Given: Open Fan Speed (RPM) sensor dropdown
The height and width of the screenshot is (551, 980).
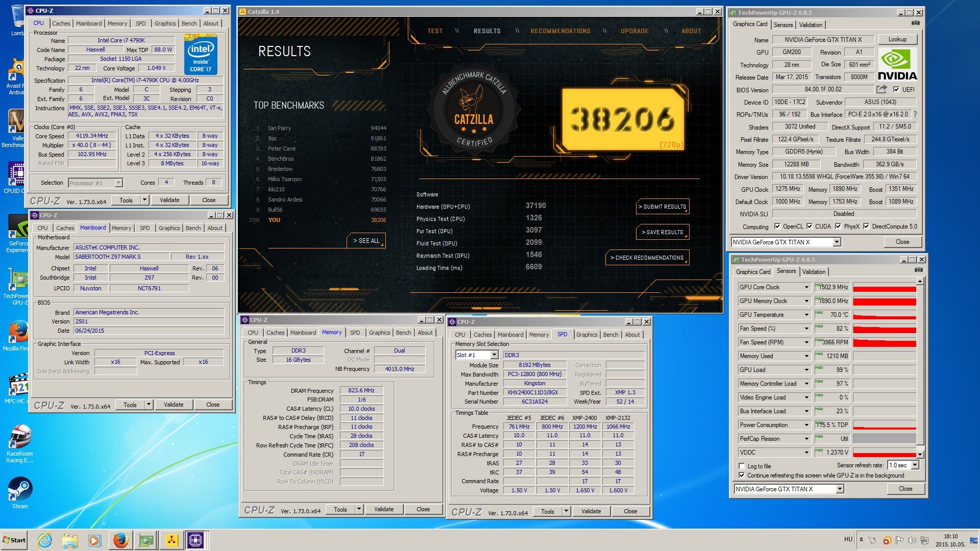Looking at the screenshot, I should [x=806, y=342].
